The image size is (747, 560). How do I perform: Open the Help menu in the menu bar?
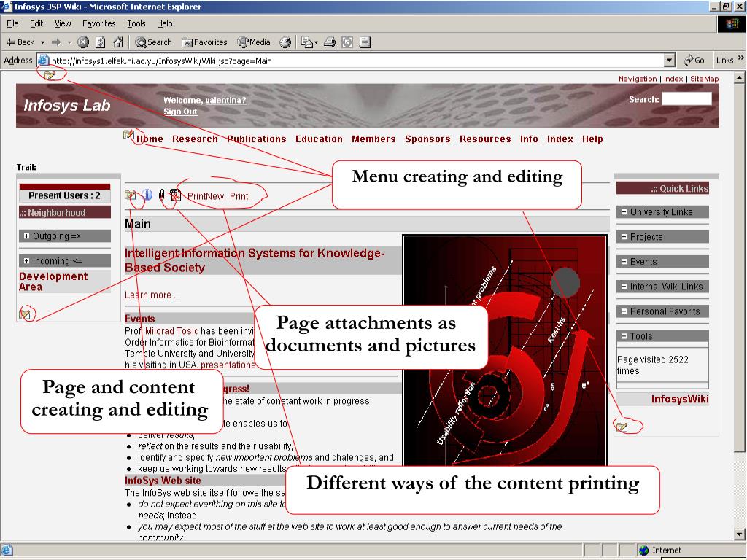click(165, 23)
